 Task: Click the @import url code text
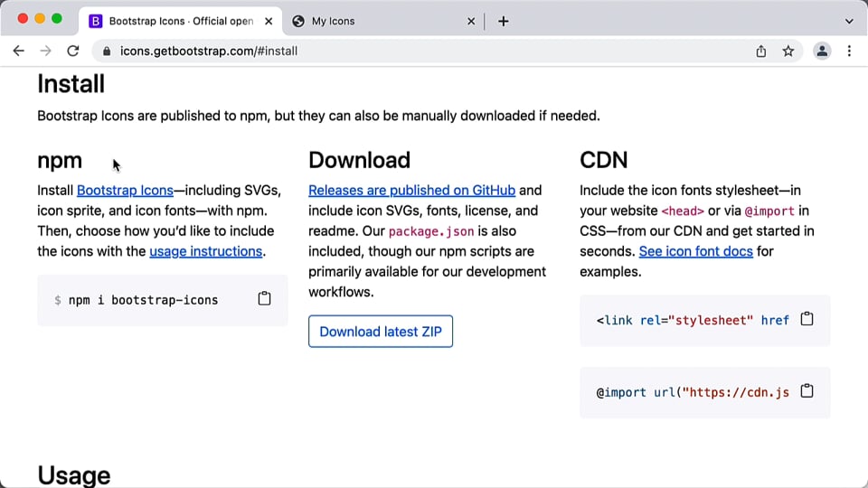pos(693,392)
